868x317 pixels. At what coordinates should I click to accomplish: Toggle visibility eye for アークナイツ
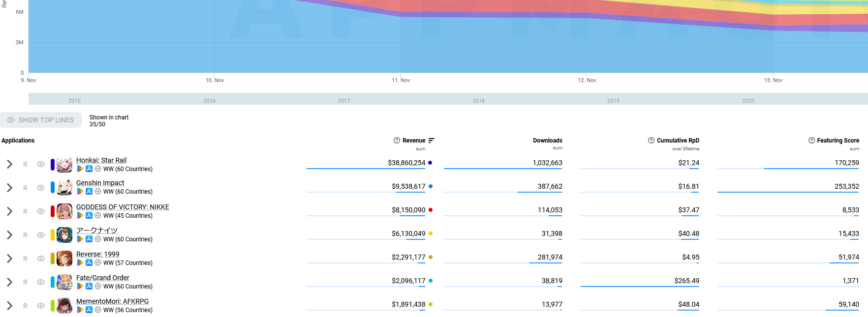(x=41, y=235)
